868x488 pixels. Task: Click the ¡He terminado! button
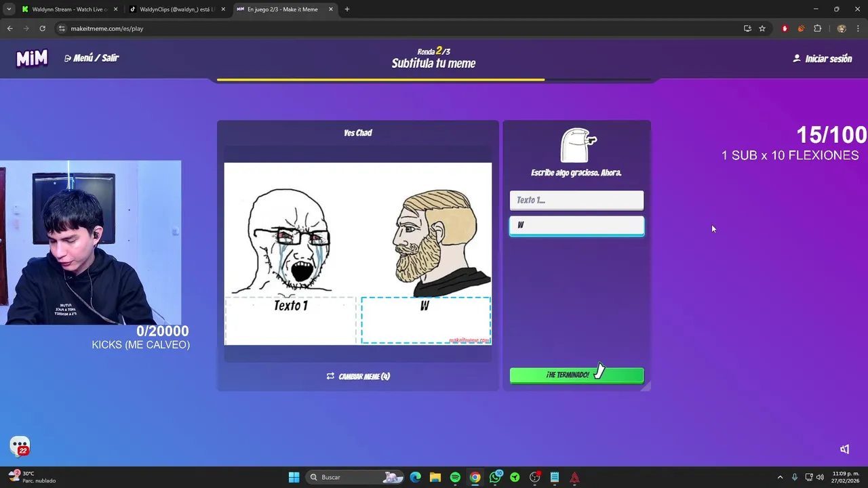(x=576, y=375)
